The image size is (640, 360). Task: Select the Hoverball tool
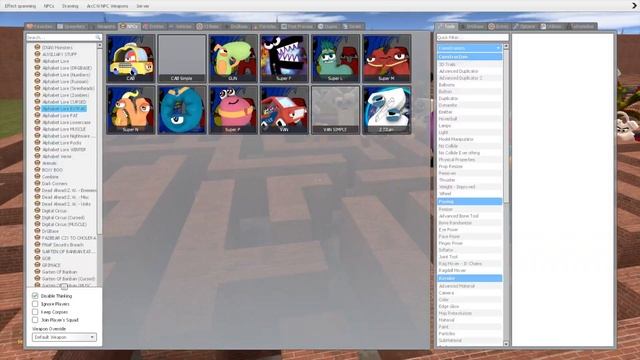tap(469, 119)
